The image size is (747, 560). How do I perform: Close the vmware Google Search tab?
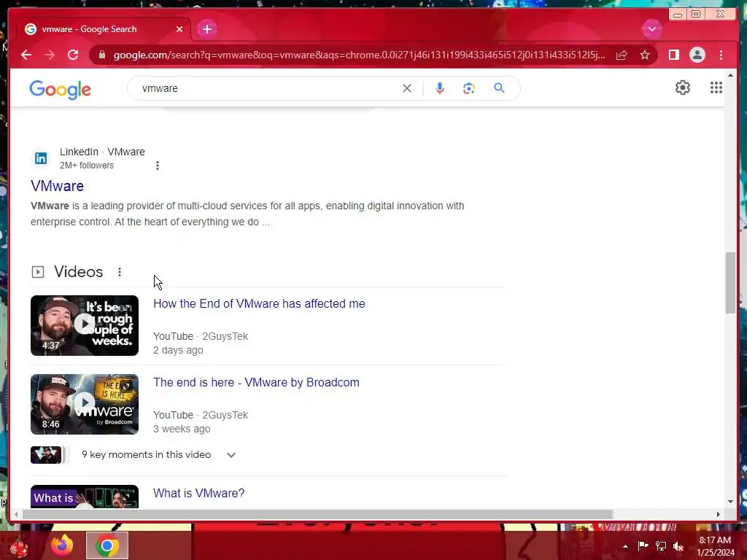(x=179, y=29)
